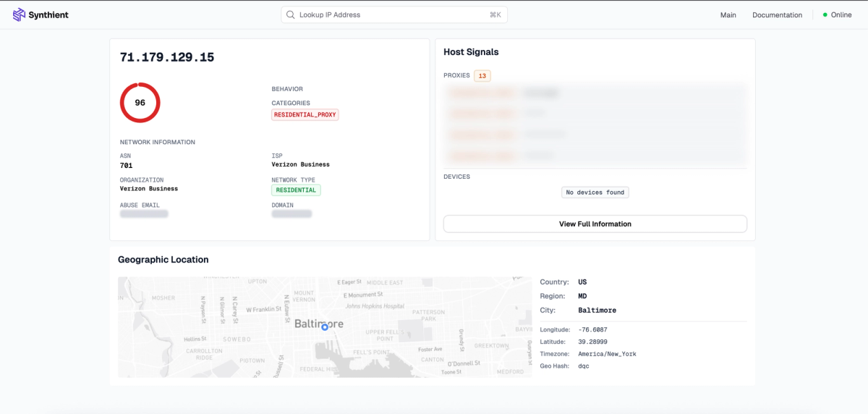Click the Synthient brand name link
Screen dimensions: 868x414
pos(50,14)
